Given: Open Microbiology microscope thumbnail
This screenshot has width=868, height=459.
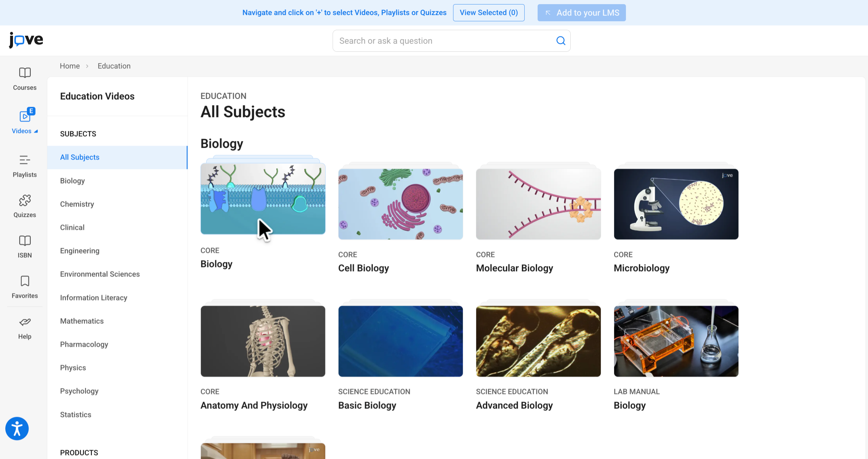Looking at the screenshot, I should click(676, 204).
